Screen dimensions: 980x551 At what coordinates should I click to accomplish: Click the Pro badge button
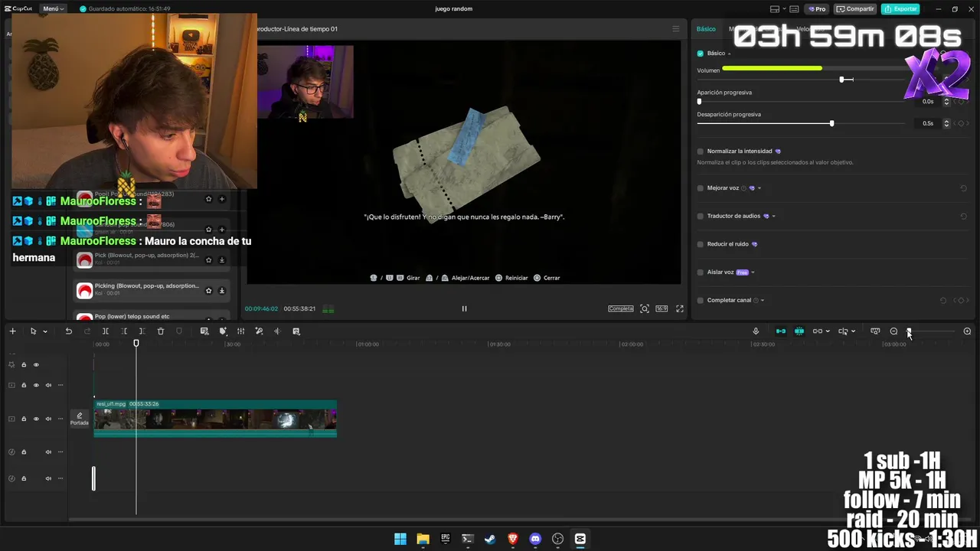click(x=817, y=9)
